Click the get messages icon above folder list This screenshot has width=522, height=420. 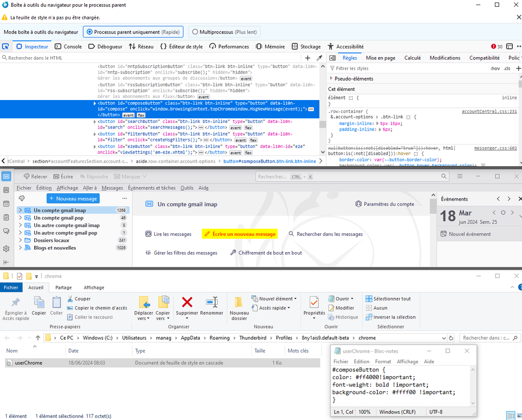click(x=21, y=199)
